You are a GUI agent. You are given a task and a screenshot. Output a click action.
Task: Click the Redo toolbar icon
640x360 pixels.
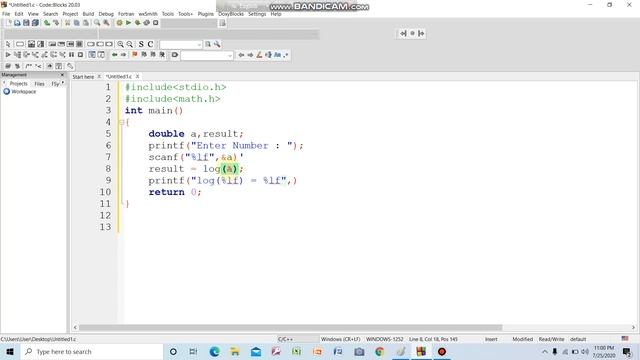click(x=56, y=23)
